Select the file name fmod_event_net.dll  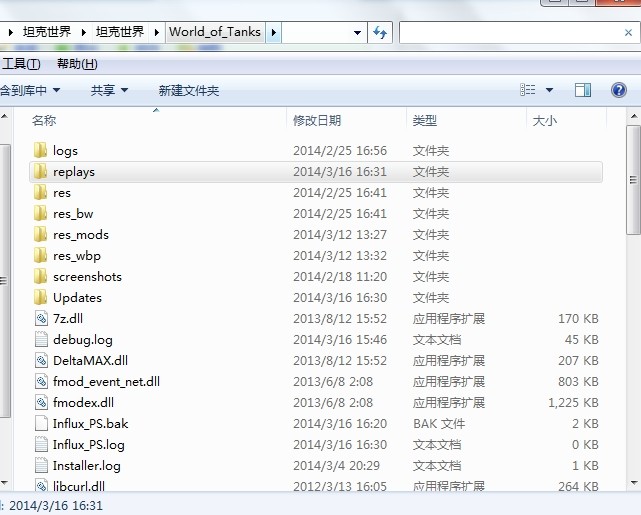[106, 382]
